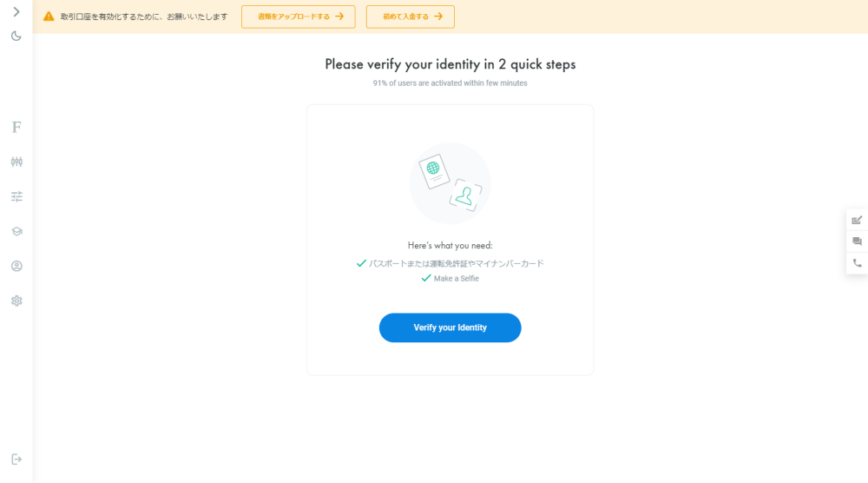Open the settings gear icon
Screen dimensions: 868x483
(16, 301)
